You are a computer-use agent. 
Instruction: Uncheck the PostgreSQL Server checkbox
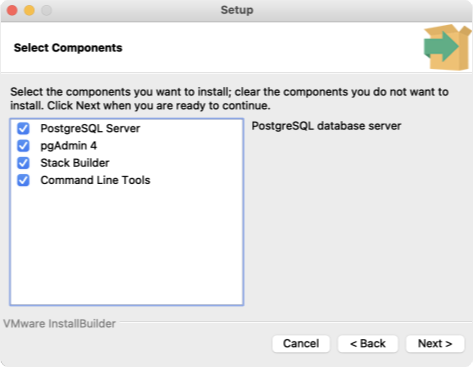(x=23, y=128)
